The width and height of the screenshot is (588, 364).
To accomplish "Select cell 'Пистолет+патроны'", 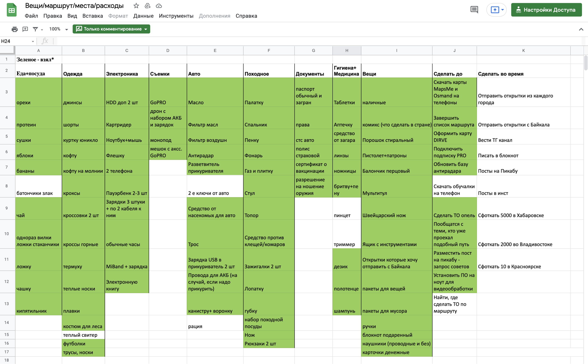I will [397, 152].
